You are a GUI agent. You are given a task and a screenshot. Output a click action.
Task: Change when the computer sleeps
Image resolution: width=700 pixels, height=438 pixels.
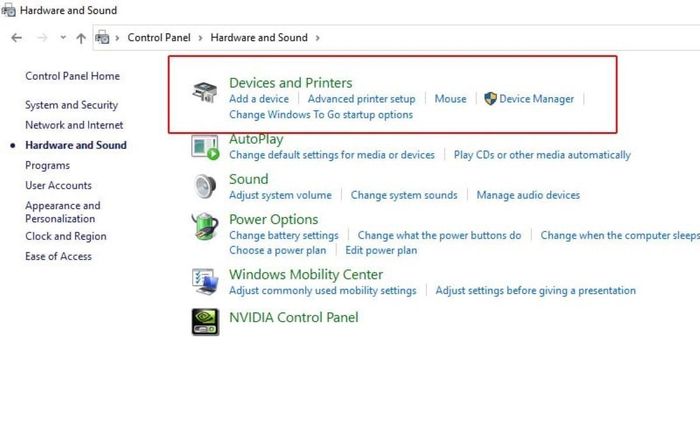click(x=620, y=235)
